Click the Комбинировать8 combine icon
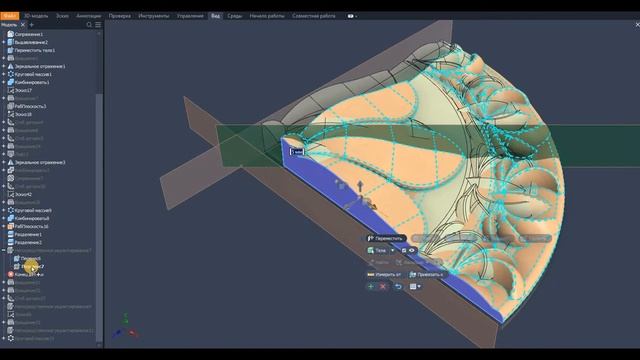The image size is (640, 360). click(x=11, y=218)
